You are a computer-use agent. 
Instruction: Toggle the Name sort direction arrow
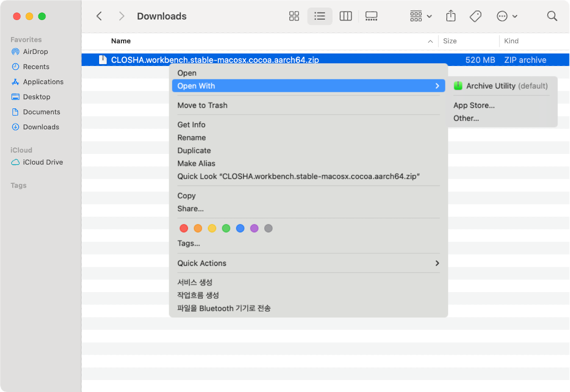click(430, 41)
